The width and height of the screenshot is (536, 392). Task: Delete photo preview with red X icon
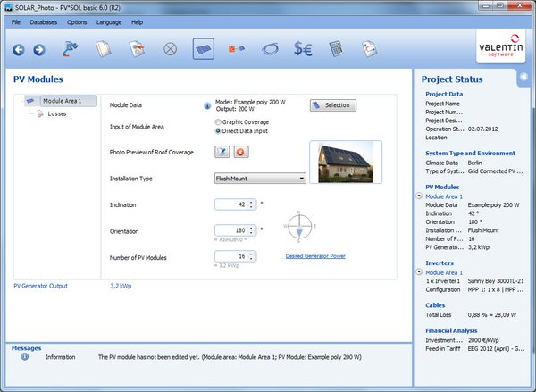coord(241,152)
